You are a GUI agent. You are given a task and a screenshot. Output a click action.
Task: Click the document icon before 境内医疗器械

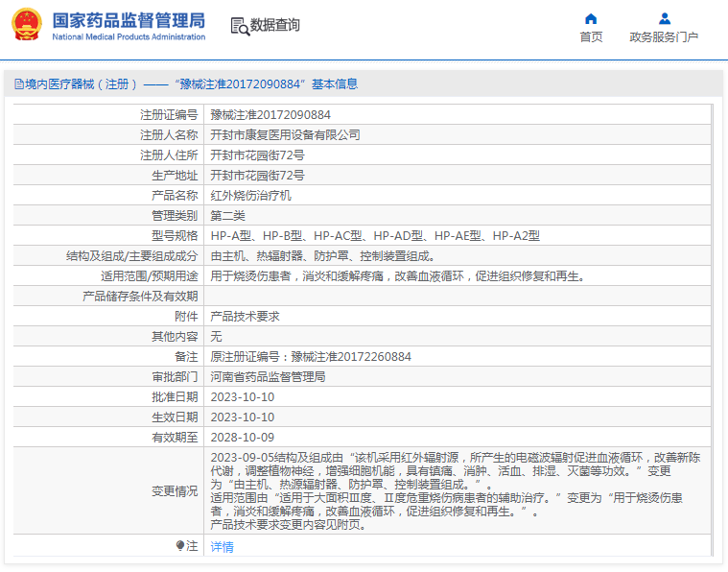(x=19, y=84)
